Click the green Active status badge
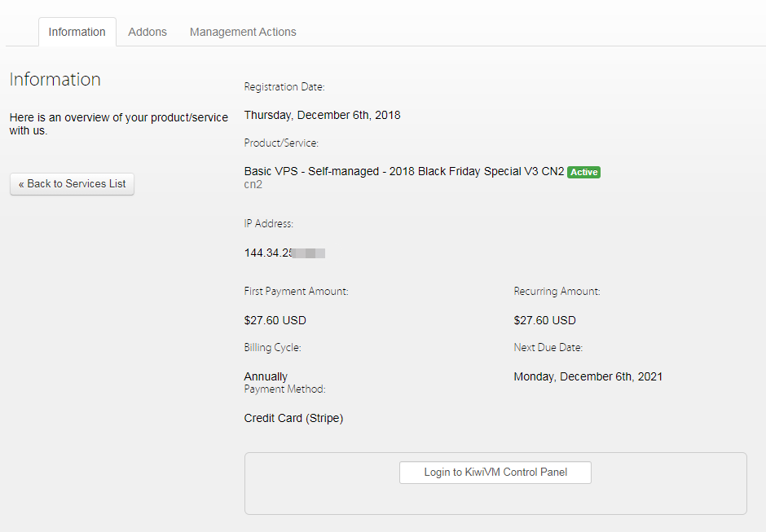The width and height of the screenshot is (766, 532). 583,172
